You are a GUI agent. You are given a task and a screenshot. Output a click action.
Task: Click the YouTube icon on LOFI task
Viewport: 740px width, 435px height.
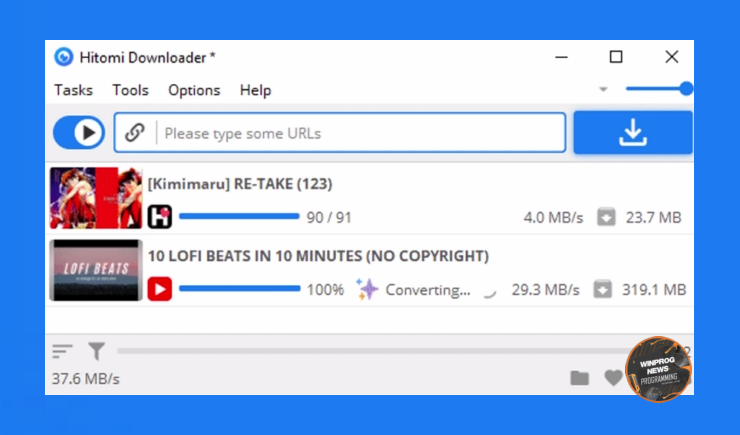click(160, 289)
